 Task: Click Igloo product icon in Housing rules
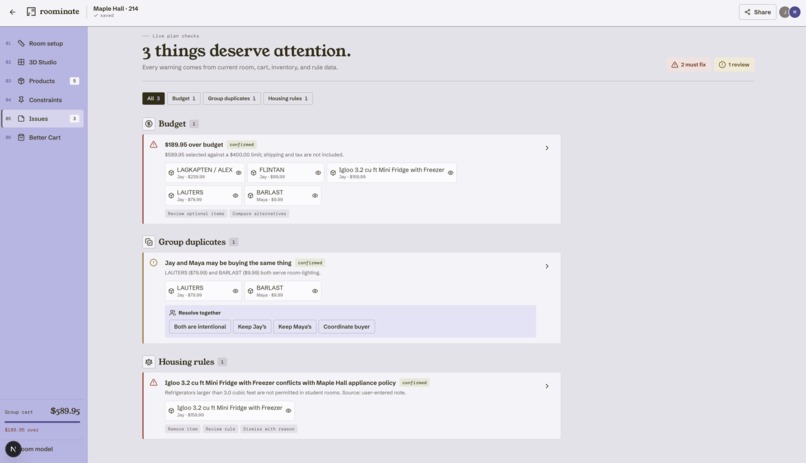click(171, 411)
